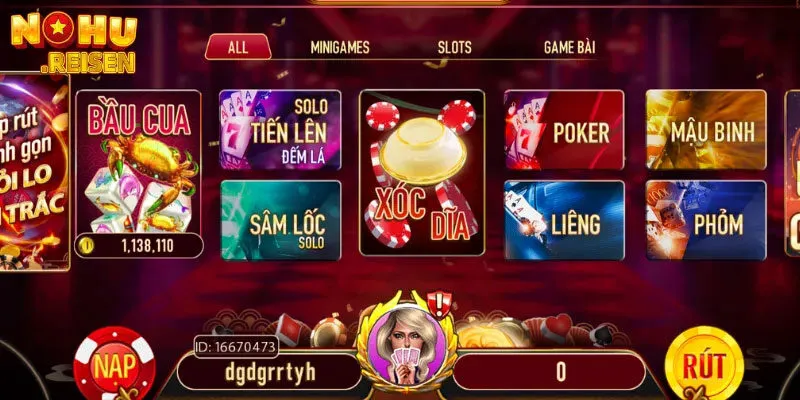Select the Poker game tile
This screenshot has height=400, width=800.
564,130
